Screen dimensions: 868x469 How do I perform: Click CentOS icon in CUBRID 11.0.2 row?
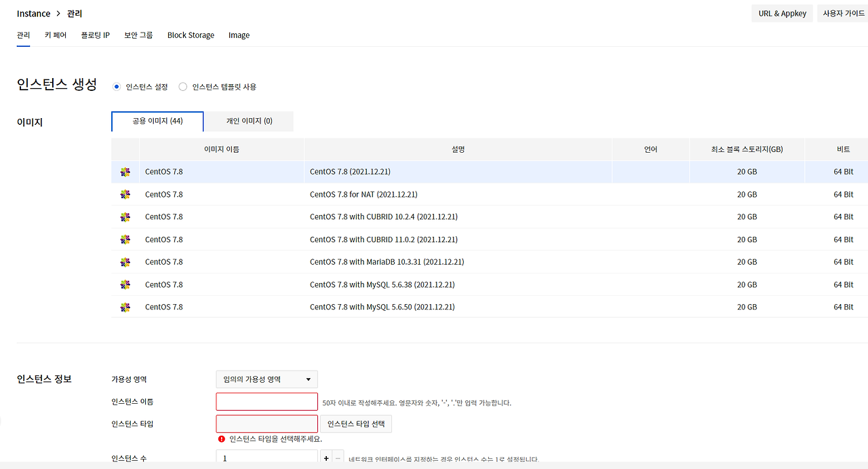(x=125, y=240)
